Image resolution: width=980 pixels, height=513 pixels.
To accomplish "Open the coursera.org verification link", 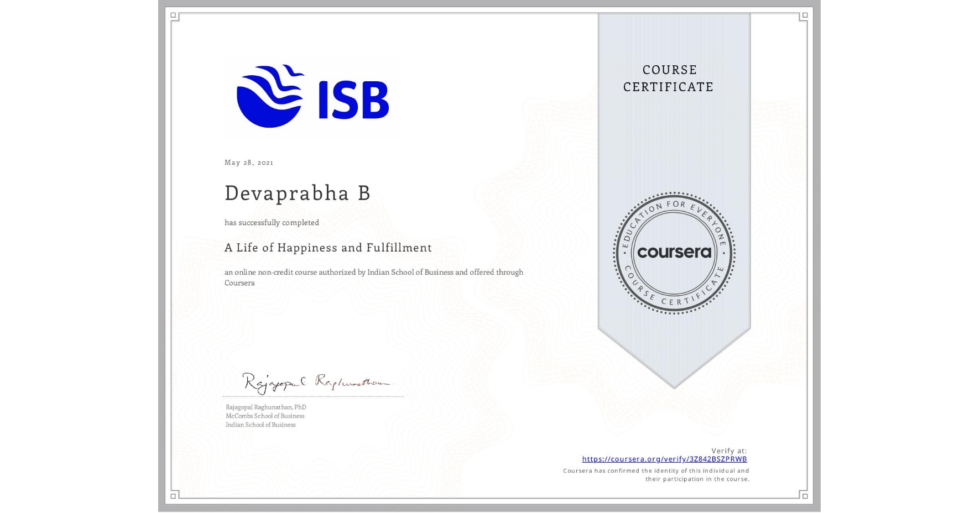I will coord(664,459).
